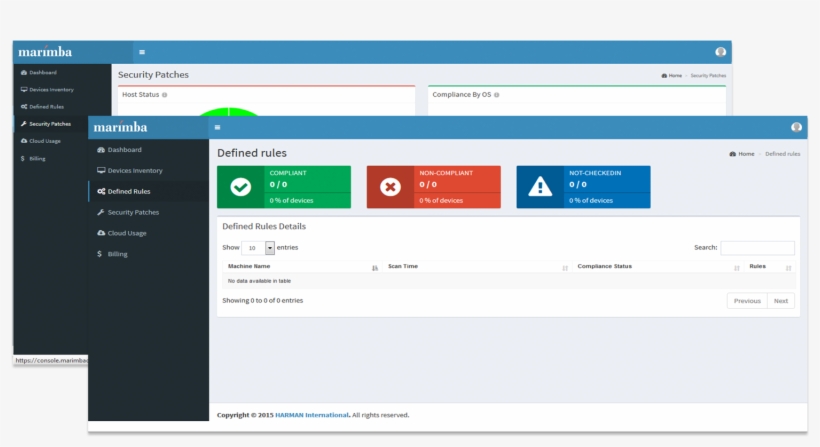This screenshot has width=820, height=447.
Task: Open Dashboard in front sidebar
Action: [x=124, y=150]
